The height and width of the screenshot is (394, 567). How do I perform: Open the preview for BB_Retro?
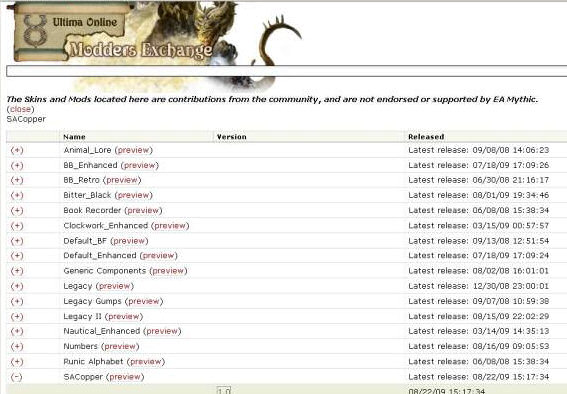[122, 180]
